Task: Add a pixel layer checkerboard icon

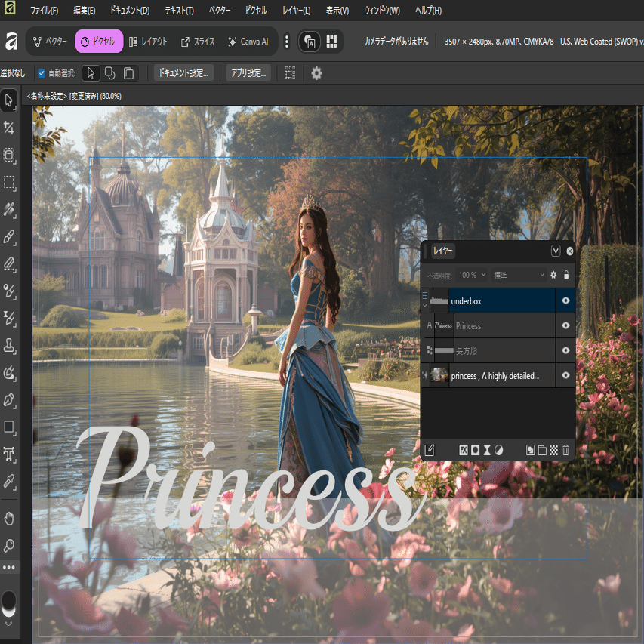Action: tap(553, 450)
